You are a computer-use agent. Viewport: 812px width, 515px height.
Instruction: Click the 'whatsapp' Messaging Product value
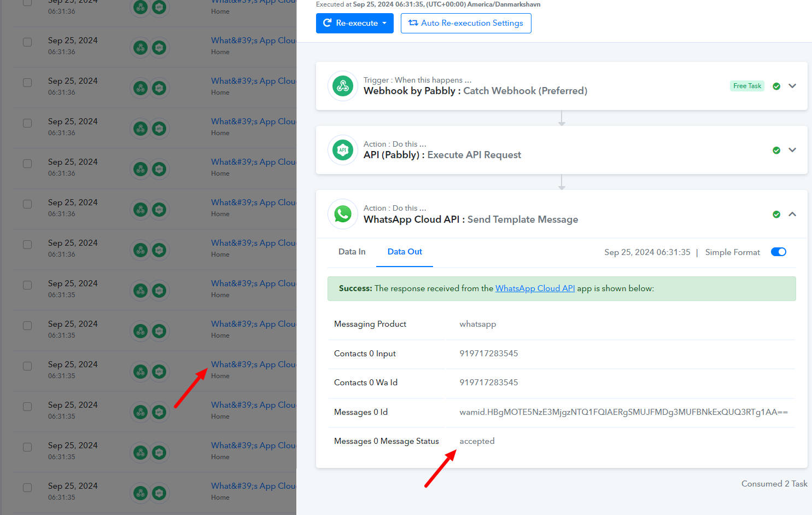click(478, 324)
